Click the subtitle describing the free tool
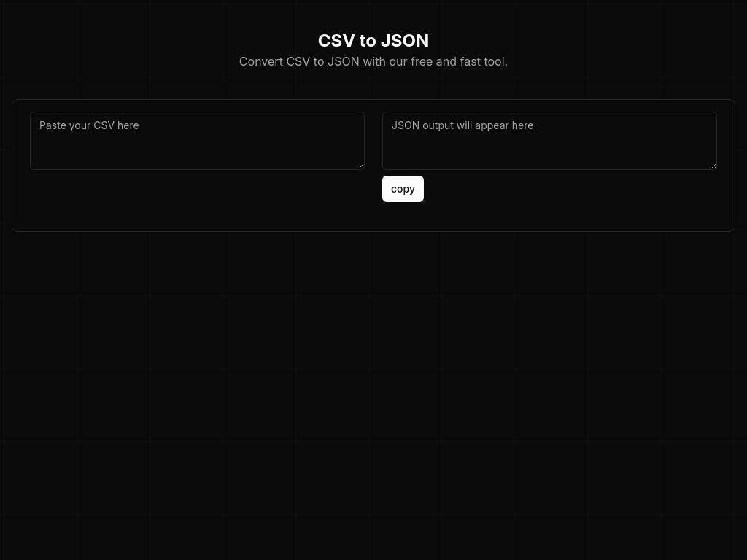747x560 pixels. pos(373,61)
